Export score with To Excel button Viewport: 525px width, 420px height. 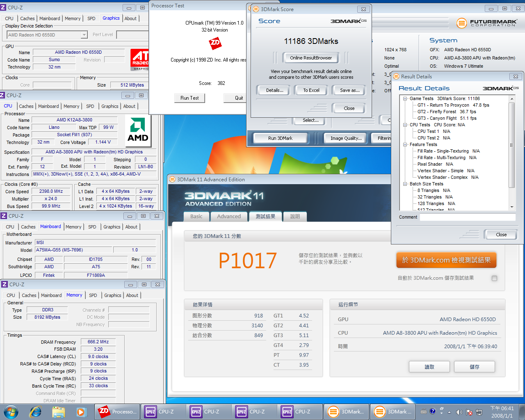311,90
